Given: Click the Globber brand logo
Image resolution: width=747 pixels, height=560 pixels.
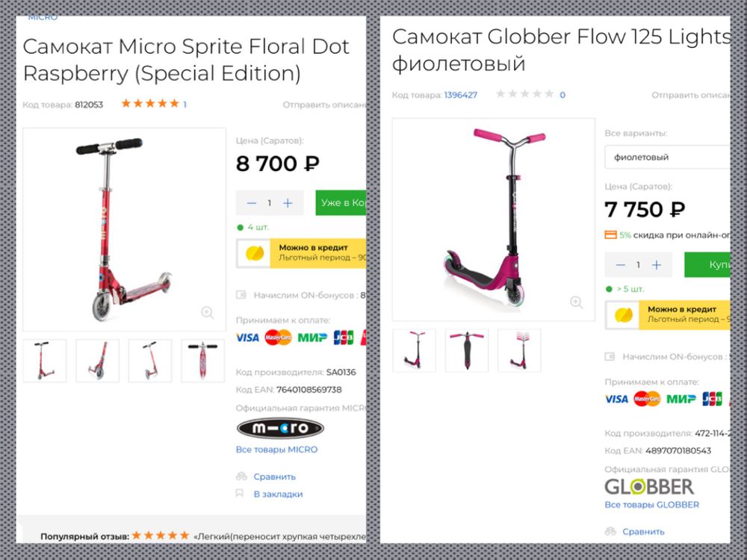Looking at the screenshot, I should (648, 487).
